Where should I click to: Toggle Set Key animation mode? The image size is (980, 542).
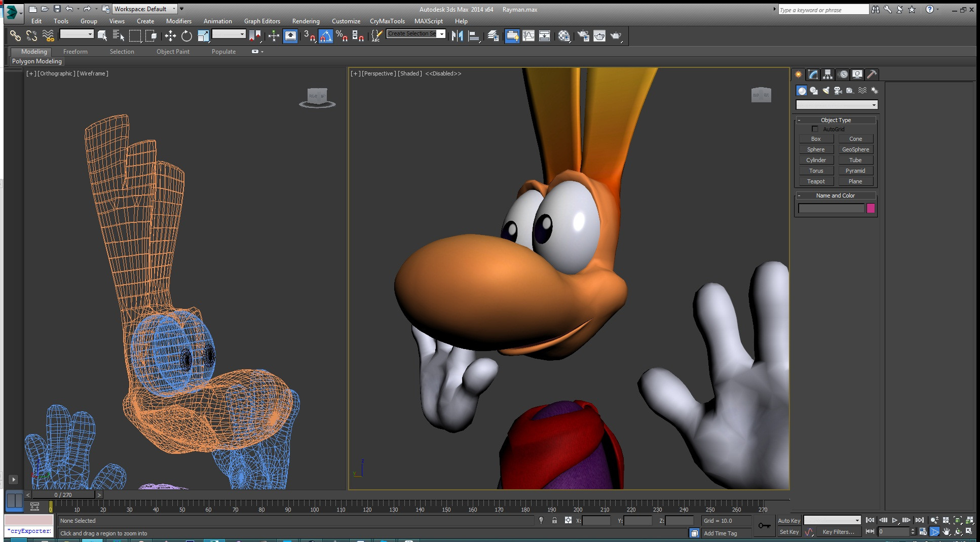(x=789, y=532)
